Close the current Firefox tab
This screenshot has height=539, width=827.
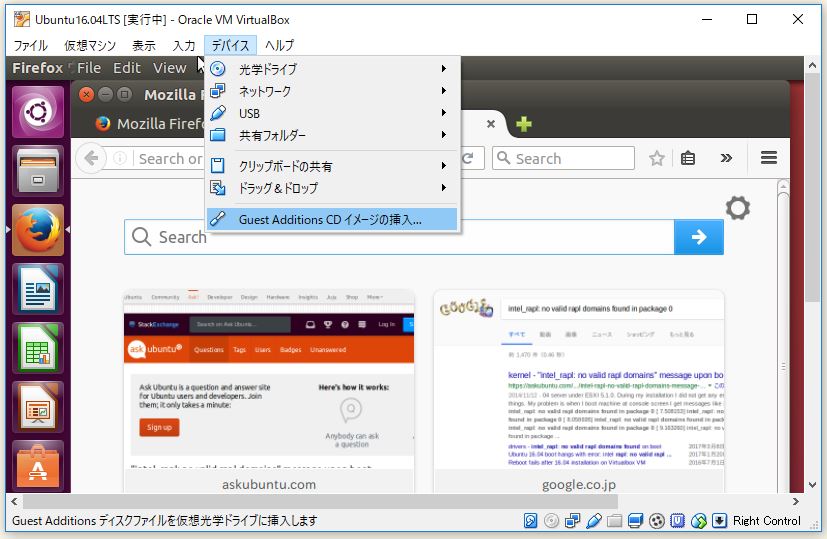click(491, 124)
